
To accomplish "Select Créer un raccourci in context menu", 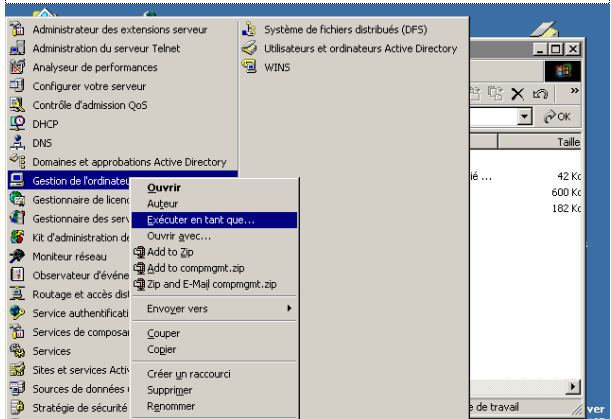I will click(189, 374).
